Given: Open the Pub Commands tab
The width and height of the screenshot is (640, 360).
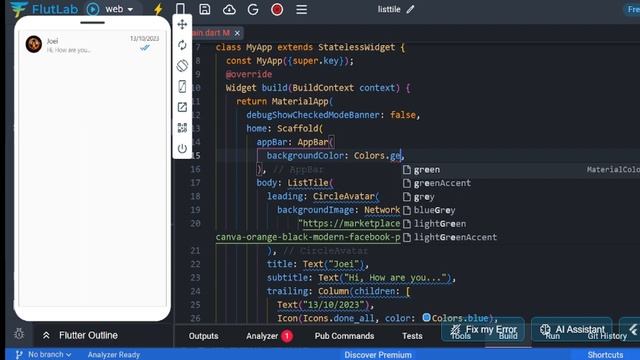Looking at the screenshot, I should pyautogui.click(x=344, y=336).
